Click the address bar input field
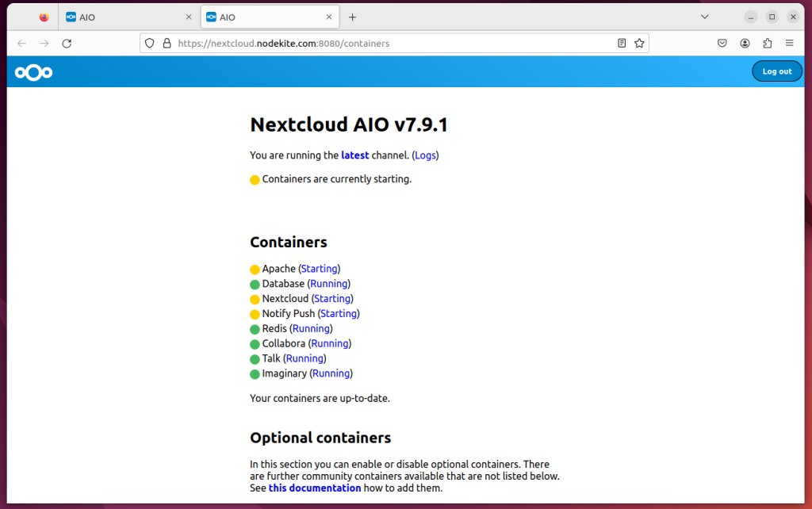 (x=357, y=43)
